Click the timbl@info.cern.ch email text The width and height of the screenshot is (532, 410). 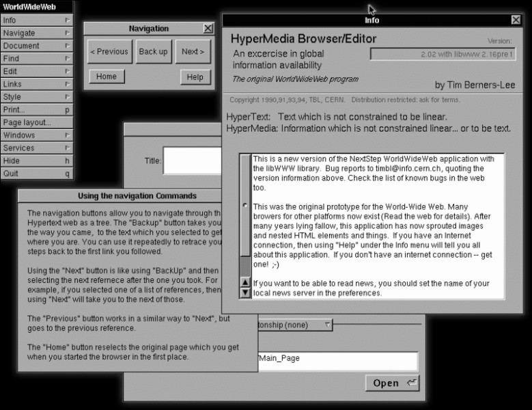(x=408, y=169)
